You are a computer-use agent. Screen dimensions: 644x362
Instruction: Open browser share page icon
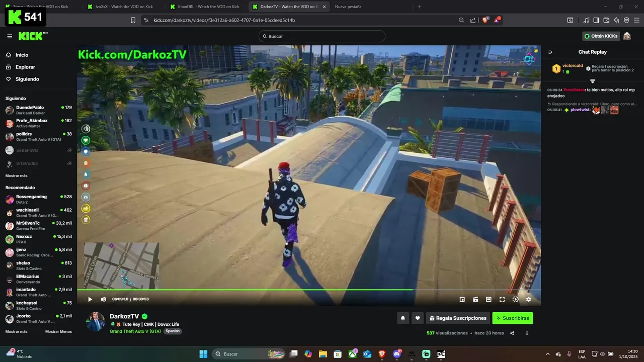(x=473, y=20)
